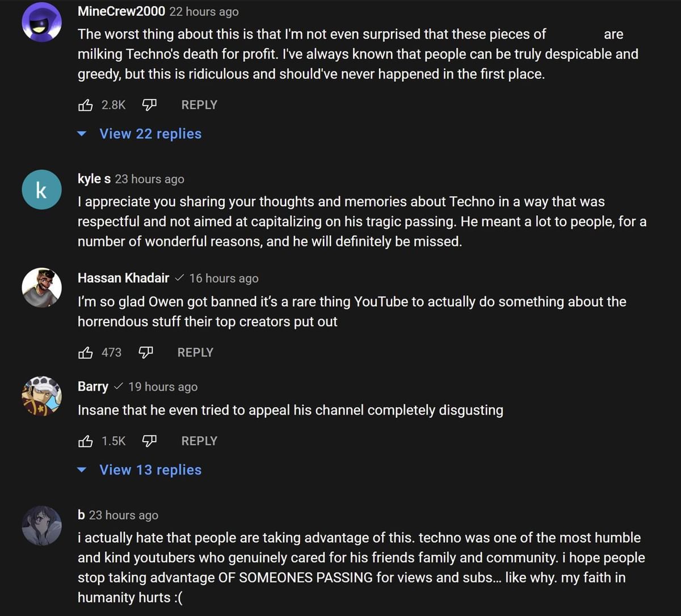This screenshot has width=681, height=616.
Task: Expand the View 13 replies thread
Action: coord(150,470)
